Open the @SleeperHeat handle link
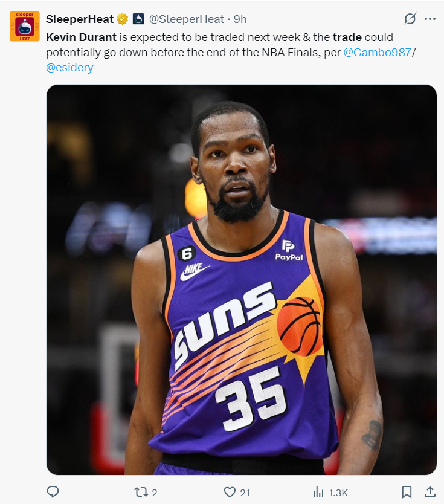444x504 pixels. click(187, 19)
